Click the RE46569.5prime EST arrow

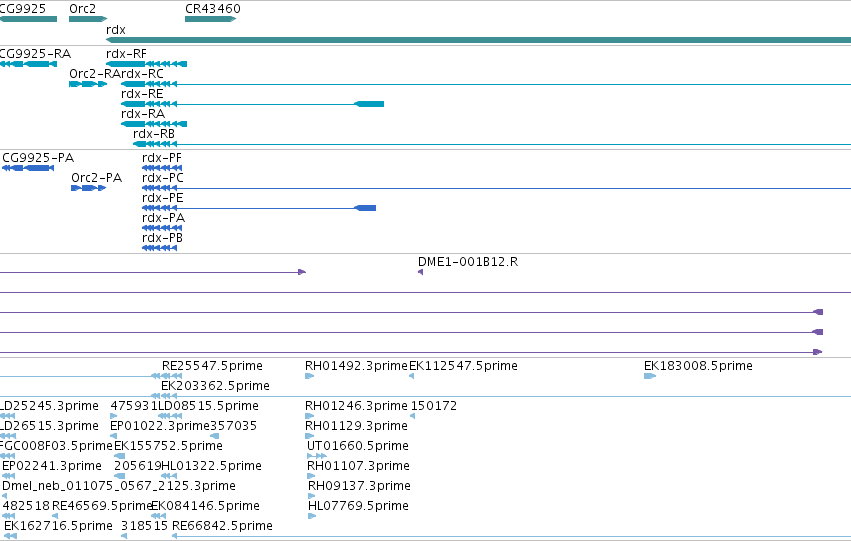pos(55,516)
